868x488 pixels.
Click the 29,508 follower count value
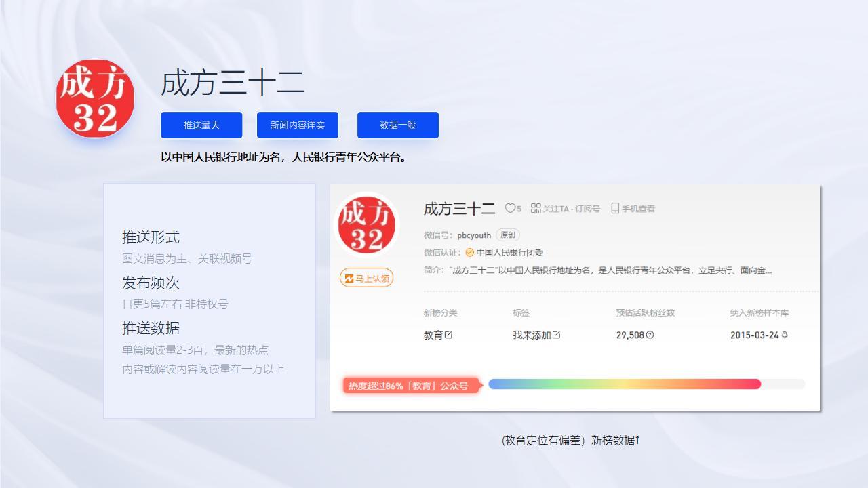click(x=630, y=335)
